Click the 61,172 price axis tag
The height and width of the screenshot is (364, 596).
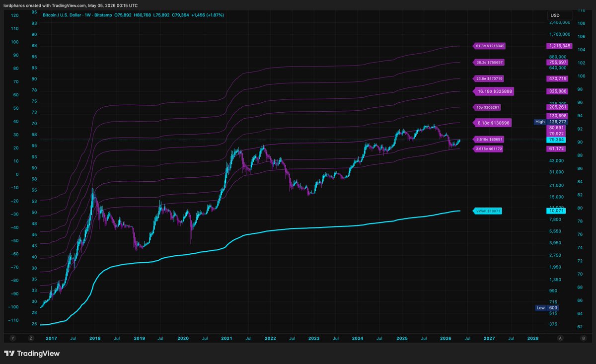(556, 149)
